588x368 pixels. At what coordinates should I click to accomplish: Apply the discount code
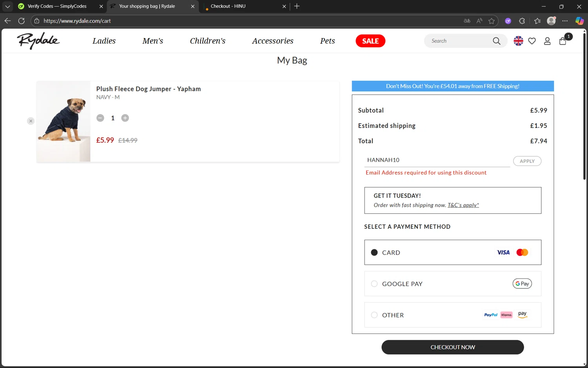tap(527, 161)
